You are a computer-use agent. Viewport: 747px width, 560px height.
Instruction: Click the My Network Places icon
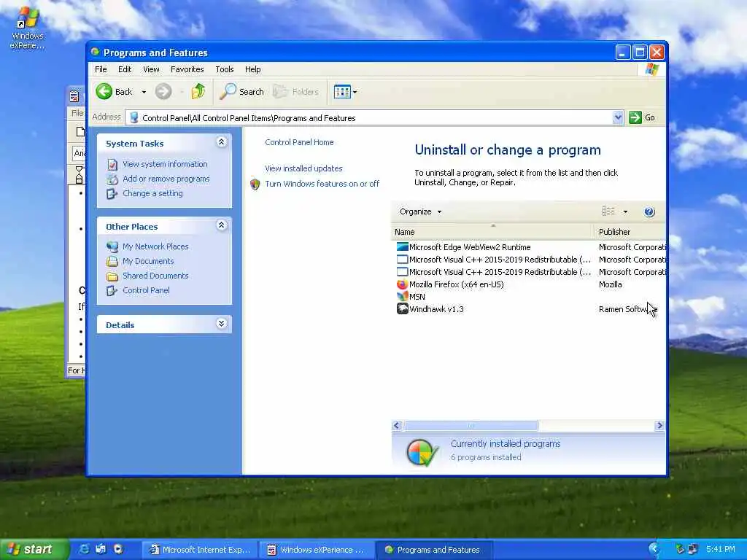pyautogui.click(x=112, y=246)
